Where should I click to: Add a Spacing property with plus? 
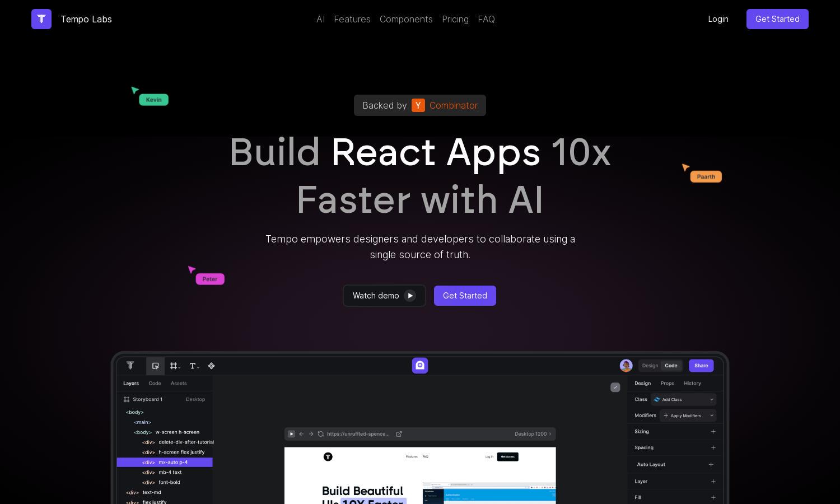(713, 447)
